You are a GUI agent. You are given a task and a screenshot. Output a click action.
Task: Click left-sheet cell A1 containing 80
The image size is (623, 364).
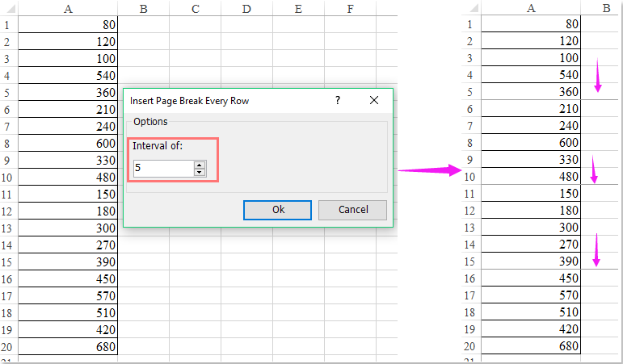(68, 25)
